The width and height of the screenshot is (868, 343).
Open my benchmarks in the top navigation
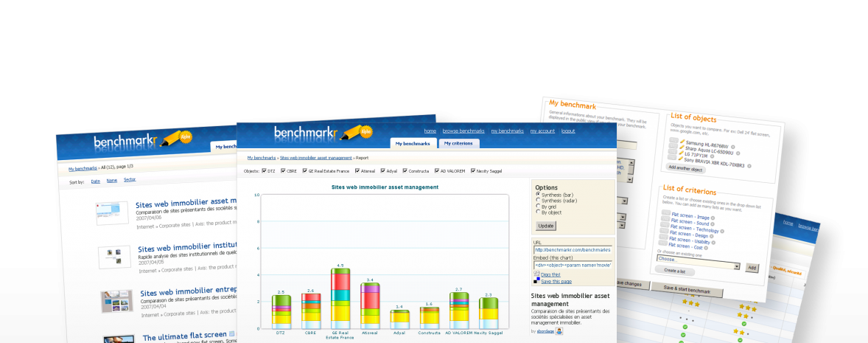pos(507,131)
